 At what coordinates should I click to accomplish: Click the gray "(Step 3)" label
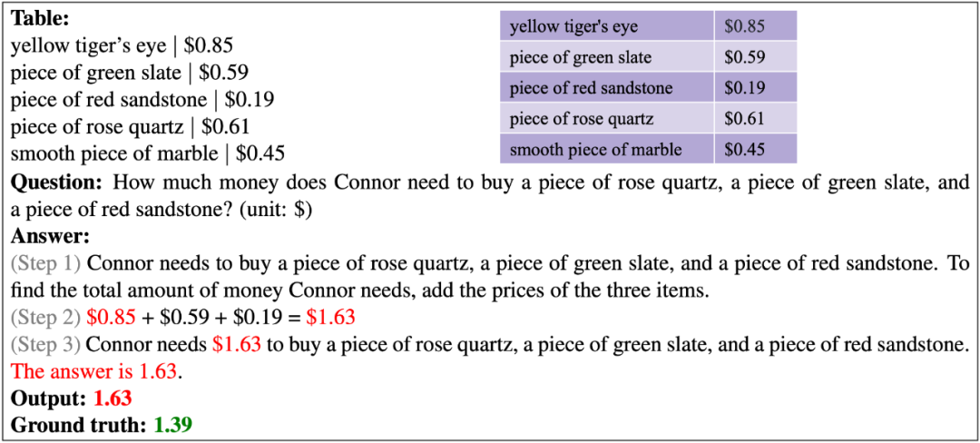click(x=45, y=345)
